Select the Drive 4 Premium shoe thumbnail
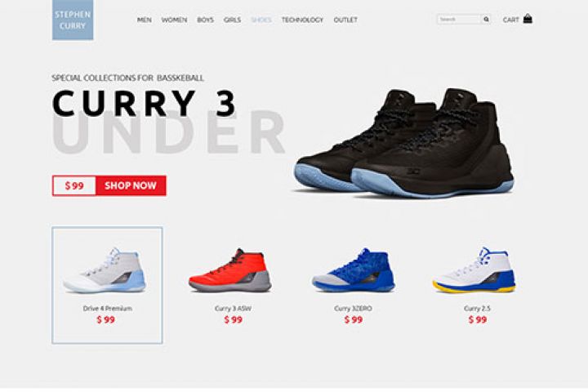Viewport: 588px width, 392px height. 105,270
